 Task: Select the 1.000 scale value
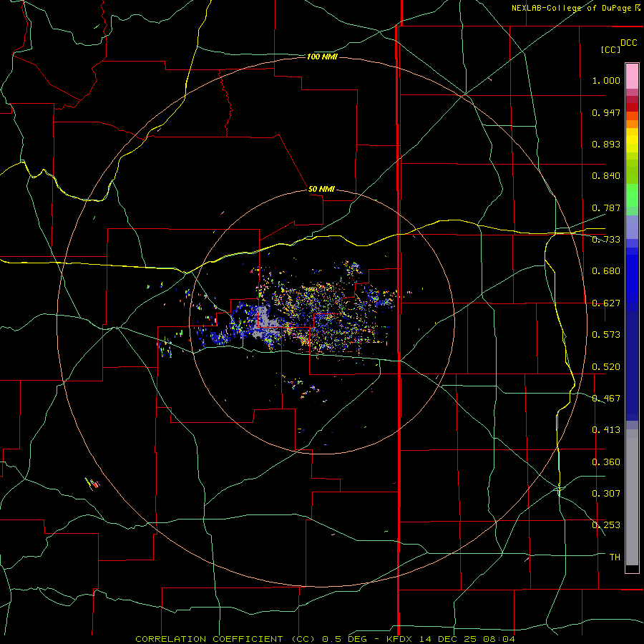pos(606,80)
